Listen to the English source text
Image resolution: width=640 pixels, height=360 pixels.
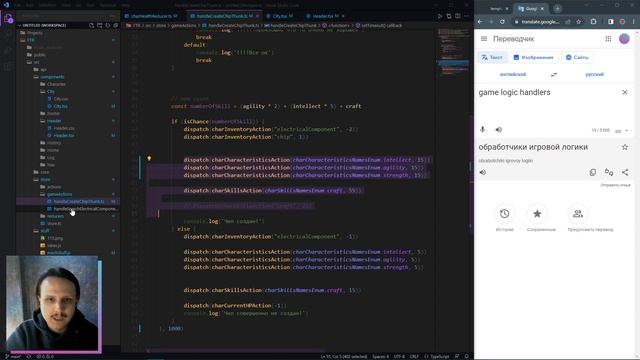coord(499,130)
